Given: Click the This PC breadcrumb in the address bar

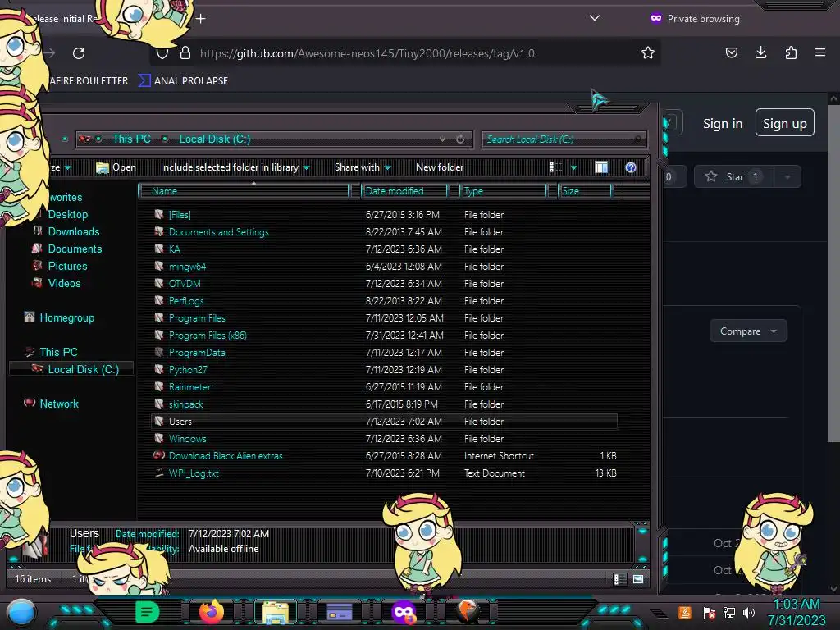Looking at the screenshot, I should point(131,139).
